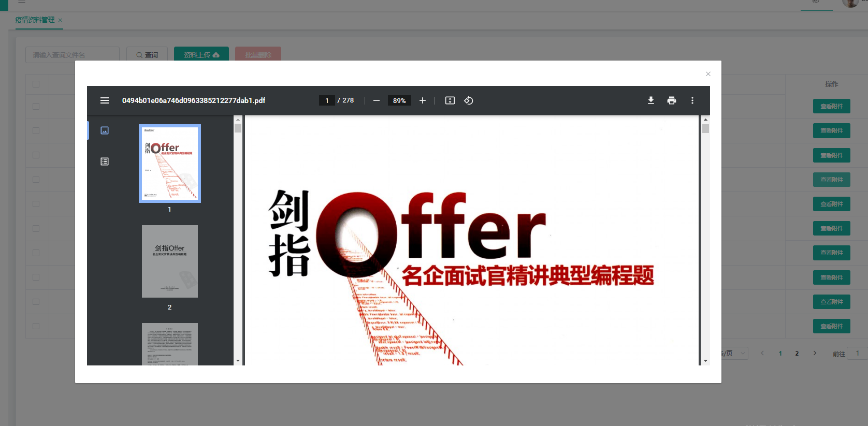Click the fit to page icon
The image size is (868, 426).
click(x=450, y=100)
